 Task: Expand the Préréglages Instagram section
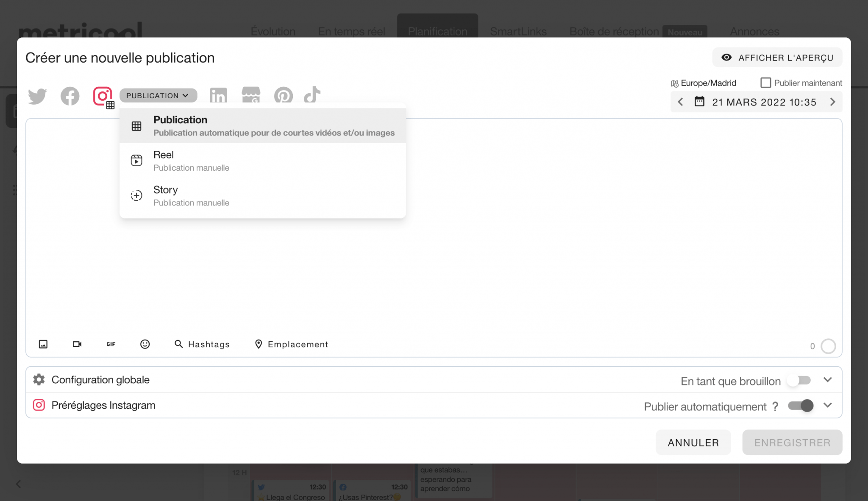pyautogui.click(x=827, y=405)
